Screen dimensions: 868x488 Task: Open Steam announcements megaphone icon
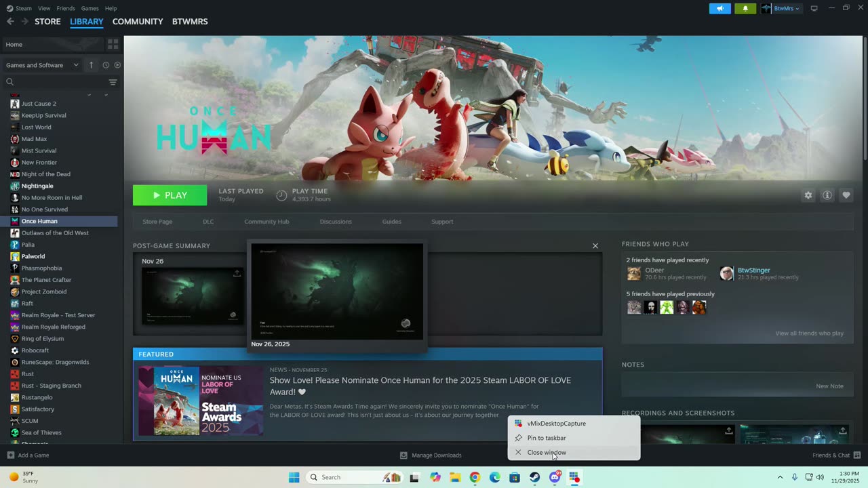click(720, 8)
